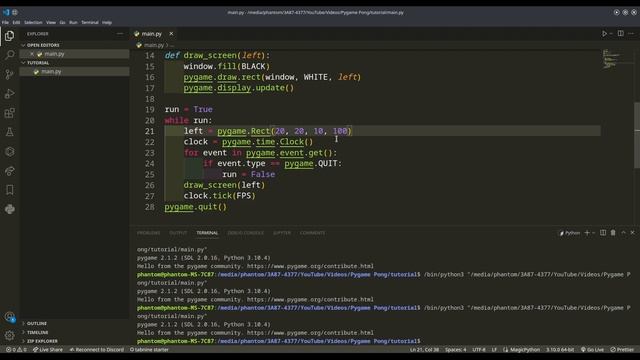Change language mode MagicPython
640x360 pixels.
(522, 349)
